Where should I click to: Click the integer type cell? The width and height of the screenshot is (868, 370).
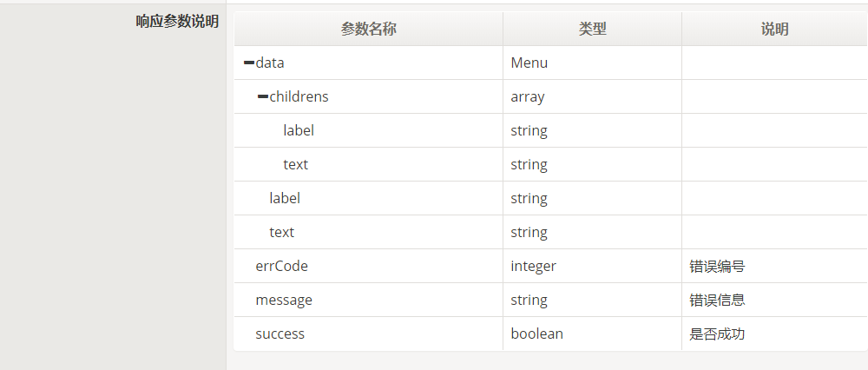[592, 266]
